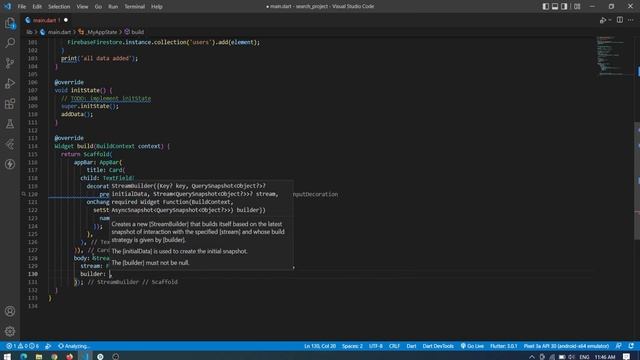
Task: Change file encoding UTF-8
Action: [376, 346]
